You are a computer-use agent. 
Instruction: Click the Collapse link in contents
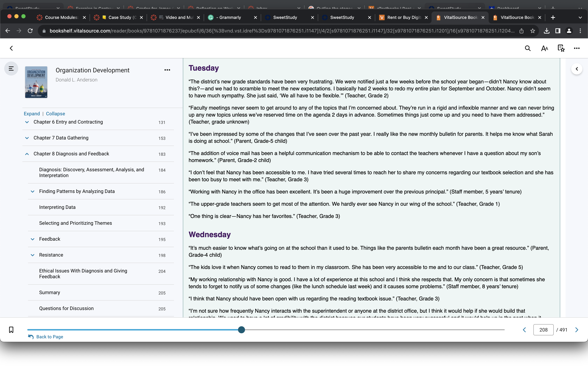click(55, 114)
